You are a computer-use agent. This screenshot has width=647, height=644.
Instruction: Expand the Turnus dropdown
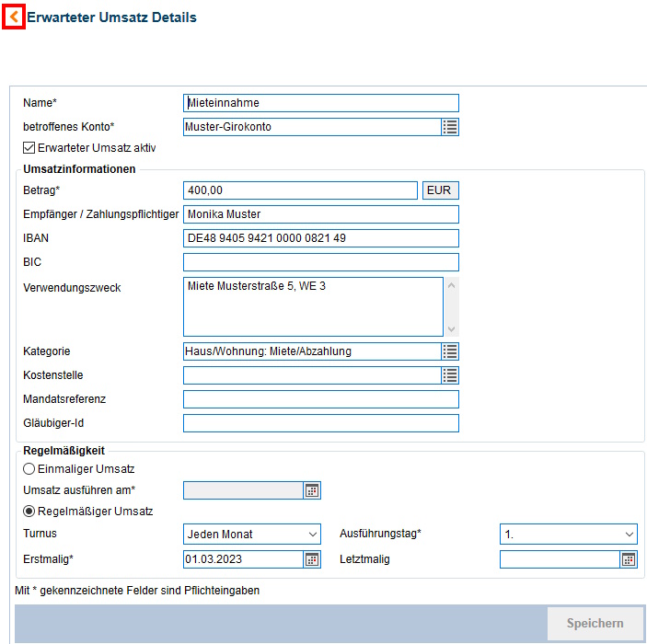pos(252,535)
